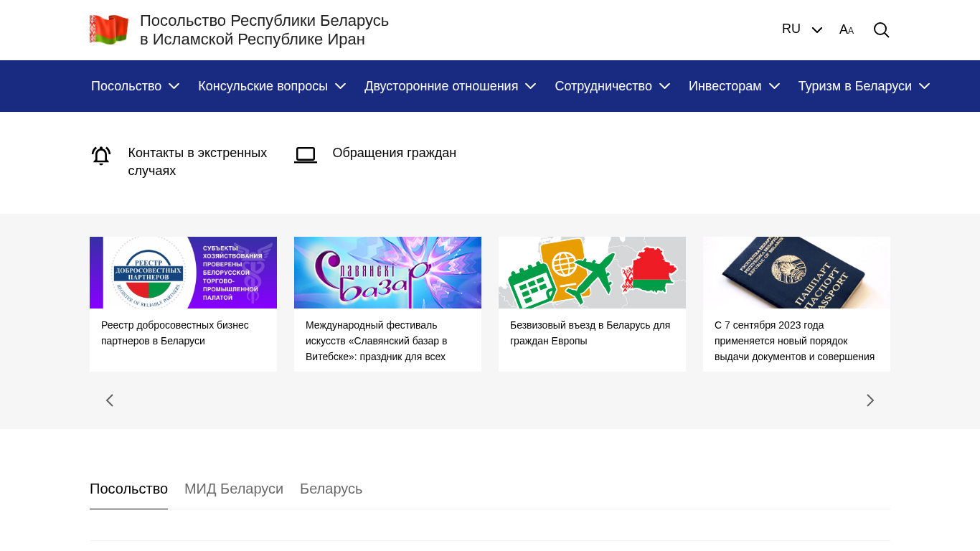Viewport: 980px width, 551px height.
Task: Open the RU language dropdown
Action: (801, 29)
